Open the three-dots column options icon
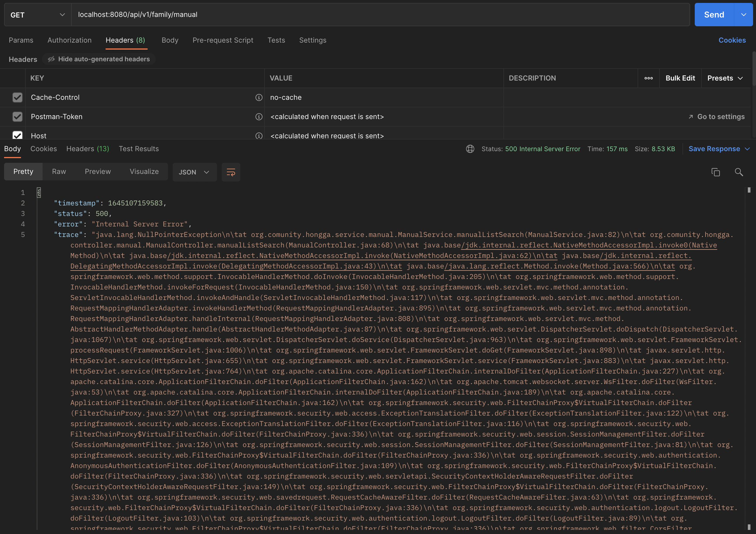The height and width of the screenshot is (534, 756). 648,78
